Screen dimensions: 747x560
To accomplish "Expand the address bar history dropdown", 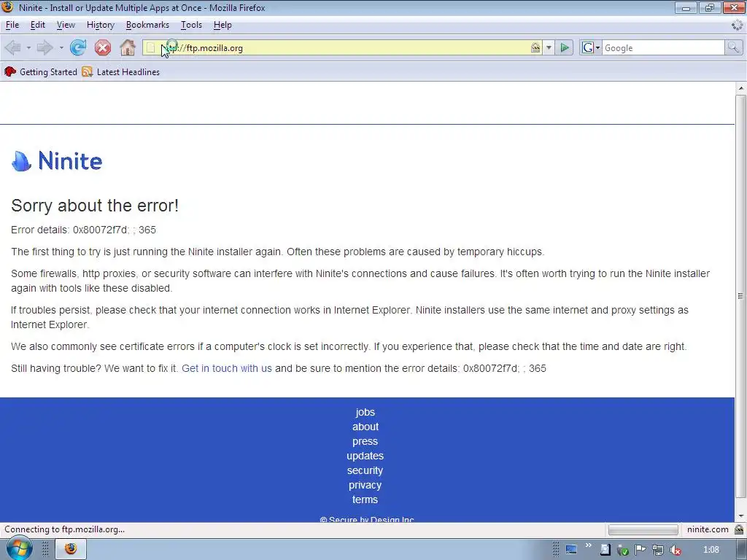I will pyautogui.click(x=549, y=47).
